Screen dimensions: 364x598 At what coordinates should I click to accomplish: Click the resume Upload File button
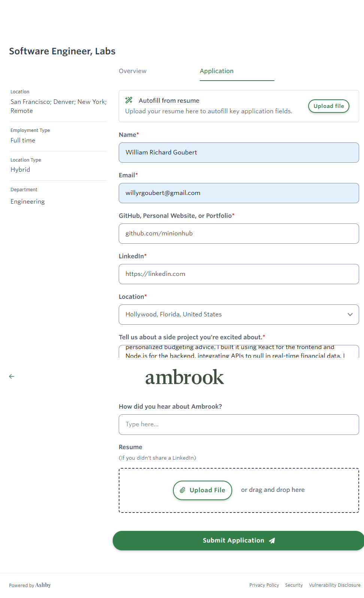click(x=203, y=490)
